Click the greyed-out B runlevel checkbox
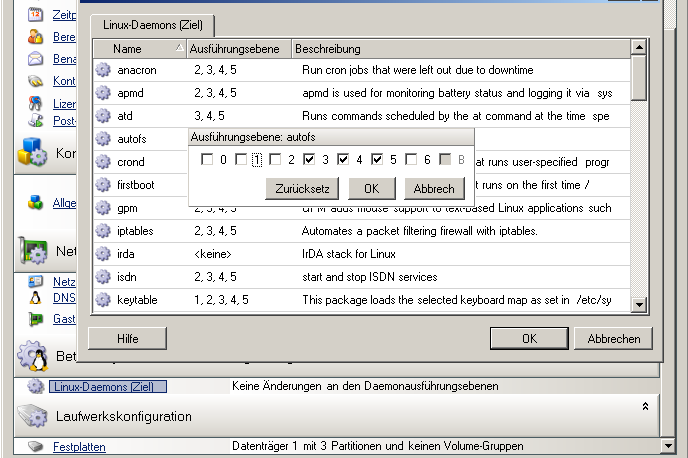Image resolution: width=688 pixels, height=458 pixels. [445, 159]
